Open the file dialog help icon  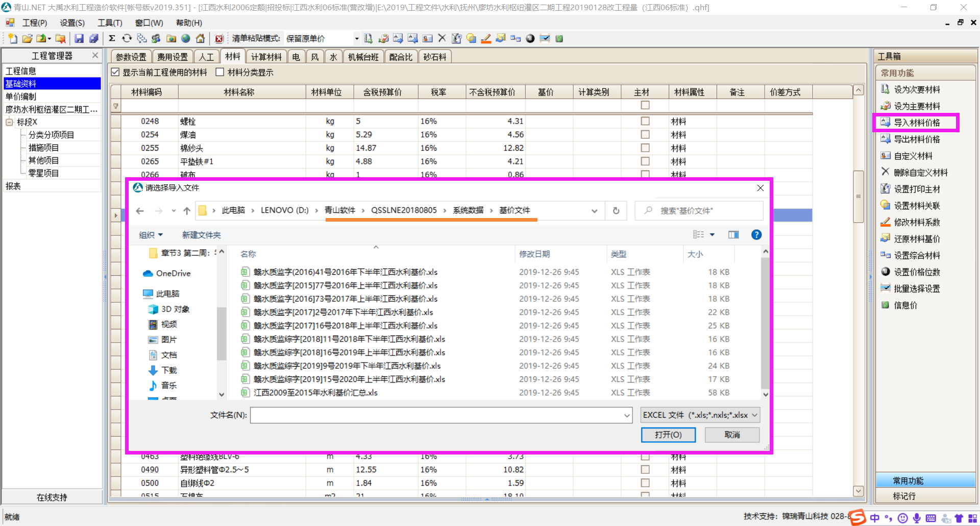756,234
